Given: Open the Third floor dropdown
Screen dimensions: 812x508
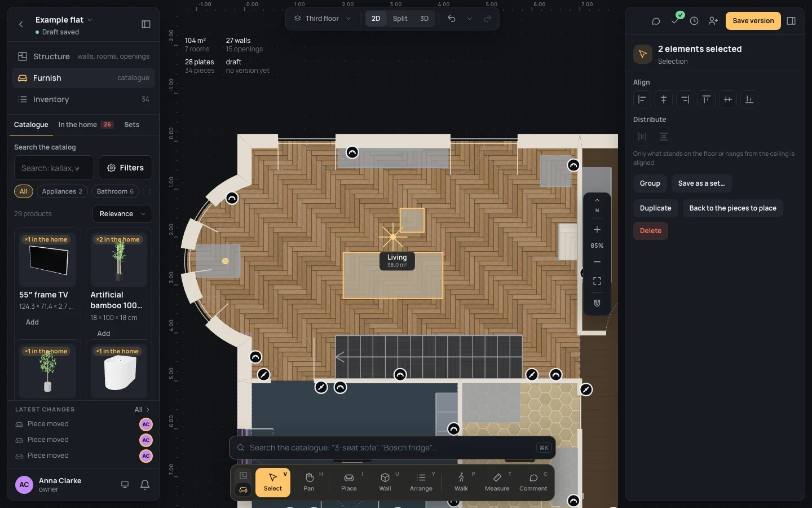Looking at the screenshot, I should (323, 19).
